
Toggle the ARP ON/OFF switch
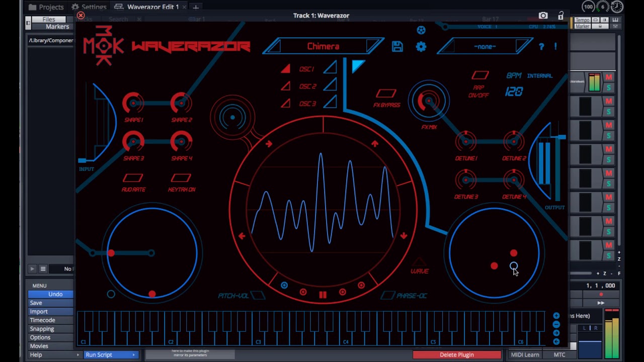pos(480,75)
